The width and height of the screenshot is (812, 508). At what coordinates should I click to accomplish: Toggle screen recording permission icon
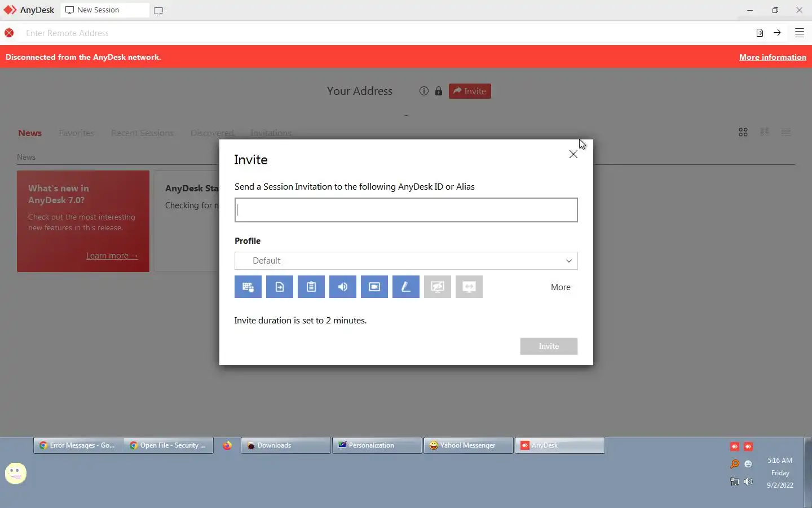click(x=374, y=287)
